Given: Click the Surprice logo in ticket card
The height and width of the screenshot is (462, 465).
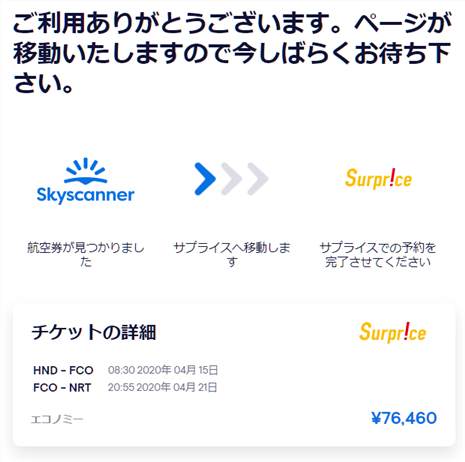Looking at the screenshot, I should pos(393,332).
